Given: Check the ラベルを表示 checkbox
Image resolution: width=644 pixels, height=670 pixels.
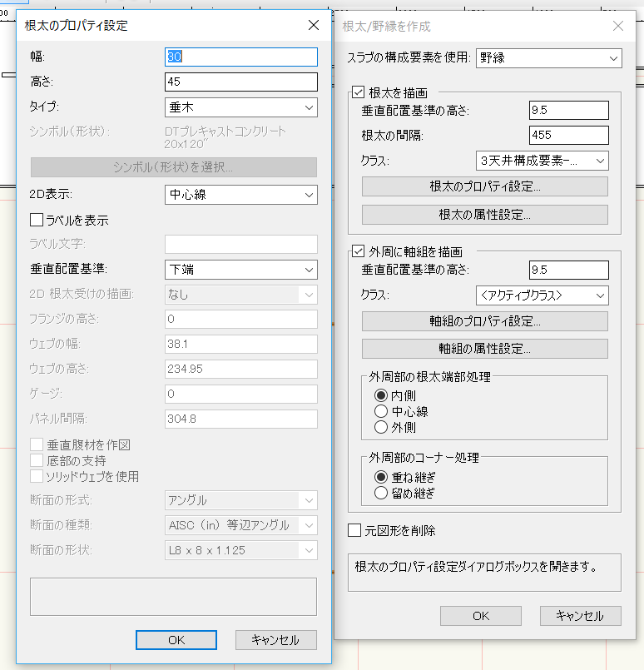Looking at the screenshot, I should click(x=37, y=221).
